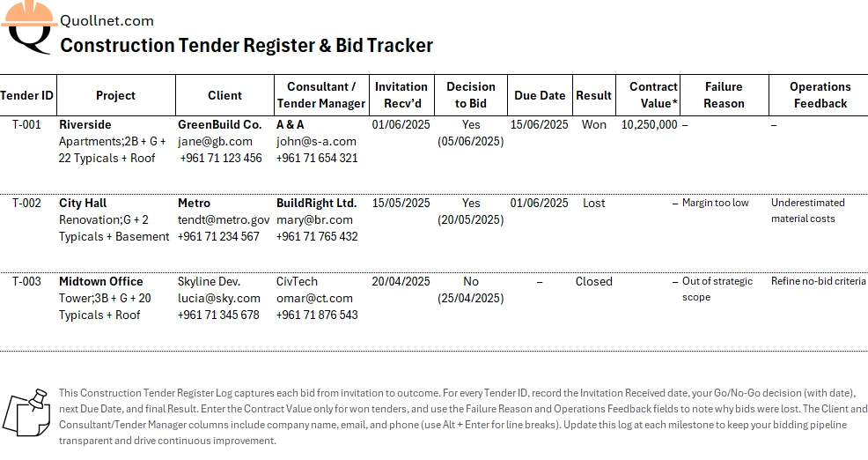Click the Won result cell

pos(594,125)
